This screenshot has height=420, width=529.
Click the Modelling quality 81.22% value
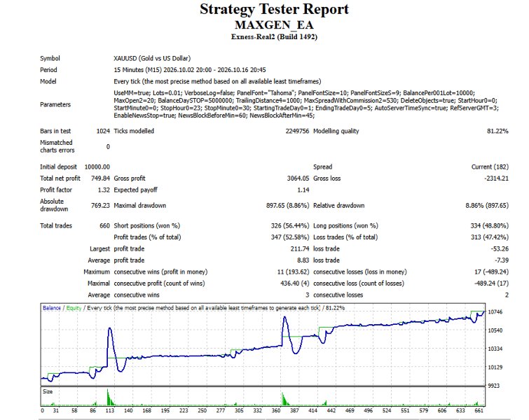[497, 131]
